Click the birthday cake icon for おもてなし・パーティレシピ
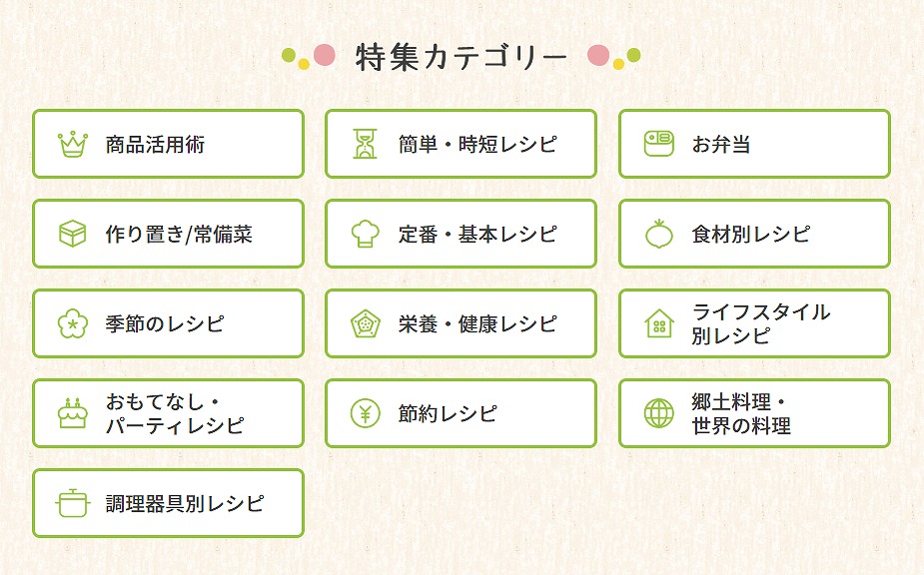This screenshot has height=575, width=924. click(x=73, y=413)
